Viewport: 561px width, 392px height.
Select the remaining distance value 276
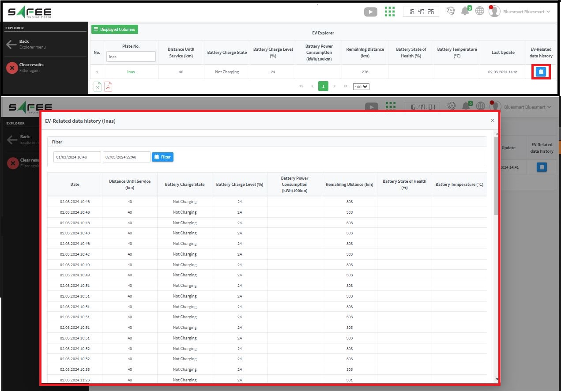(x=365, y=72)
